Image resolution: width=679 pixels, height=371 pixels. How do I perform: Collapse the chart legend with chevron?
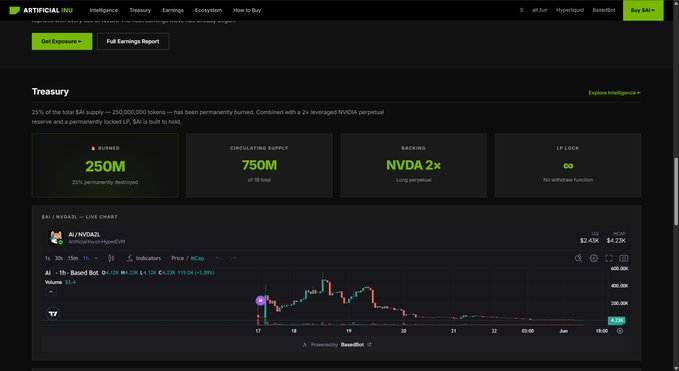[x=51, y=292]
